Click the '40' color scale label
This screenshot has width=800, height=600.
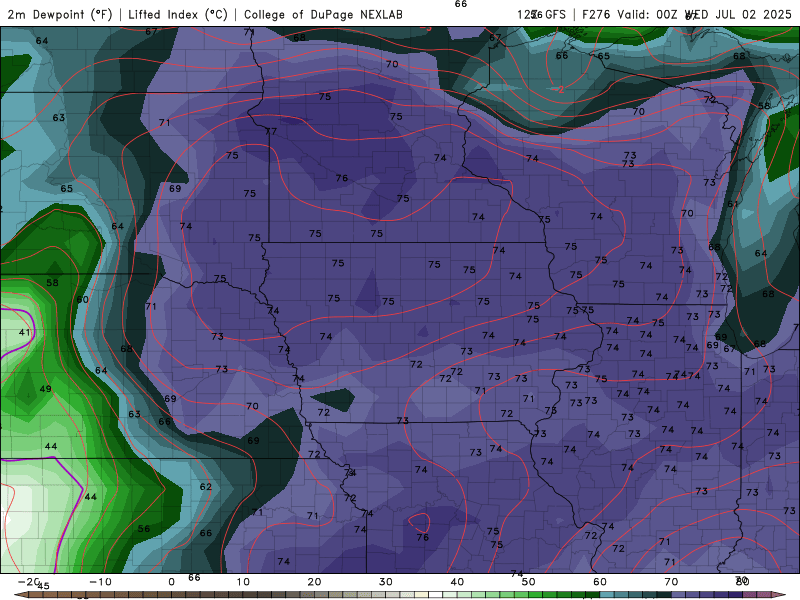[457, 582]
